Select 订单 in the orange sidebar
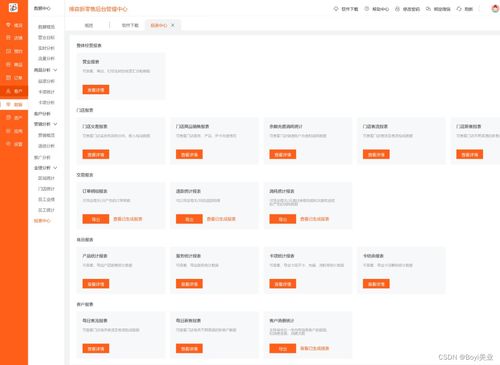 (x=14, y=78)
